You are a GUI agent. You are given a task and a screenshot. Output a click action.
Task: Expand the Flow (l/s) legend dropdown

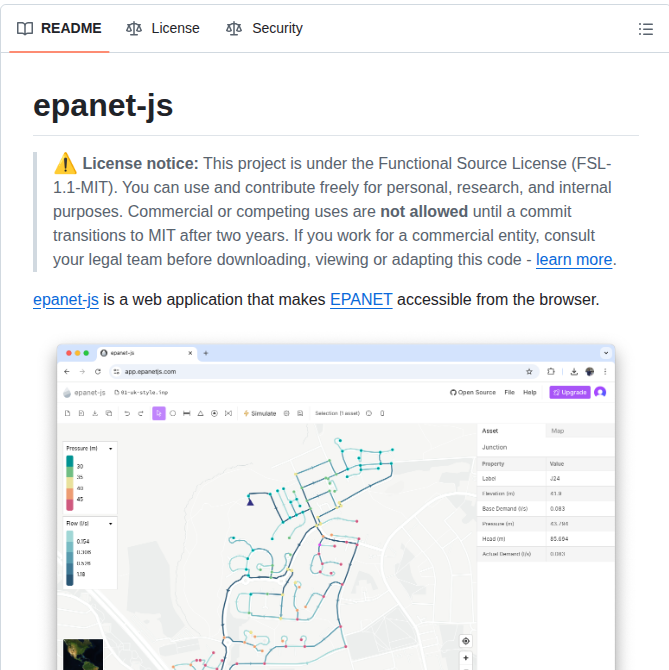(111, 523)
